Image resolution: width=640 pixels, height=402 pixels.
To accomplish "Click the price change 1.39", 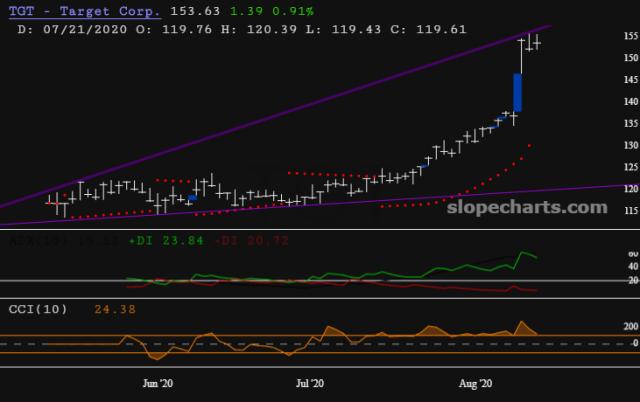I will [x=247, y=11].
